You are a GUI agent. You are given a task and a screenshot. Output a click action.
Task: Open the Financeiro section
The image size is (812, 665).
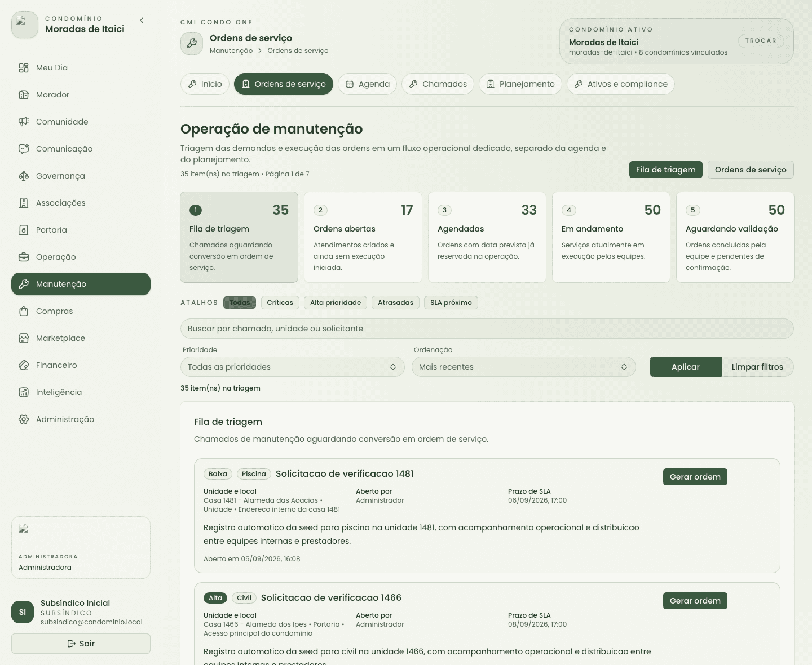81,365
